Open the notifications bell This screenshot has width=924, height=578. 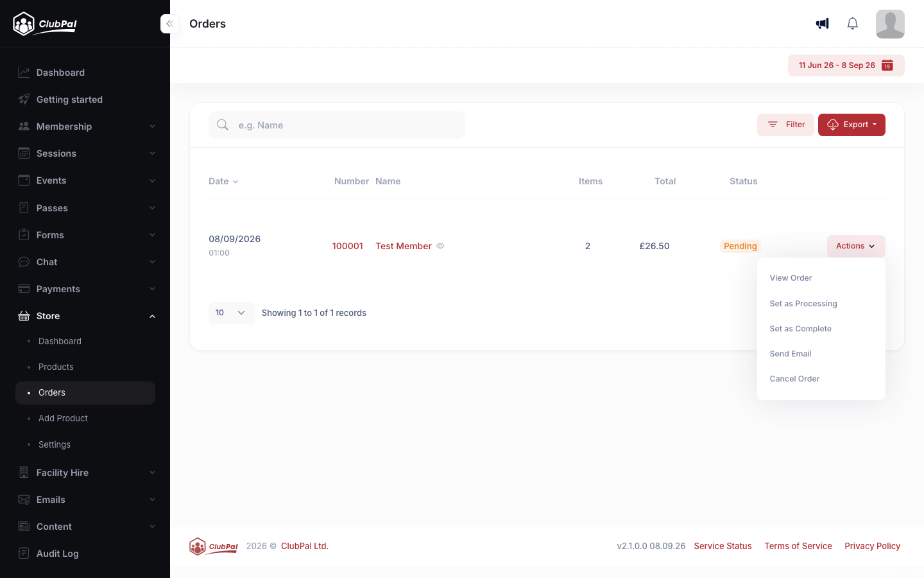tap(852, 24)
